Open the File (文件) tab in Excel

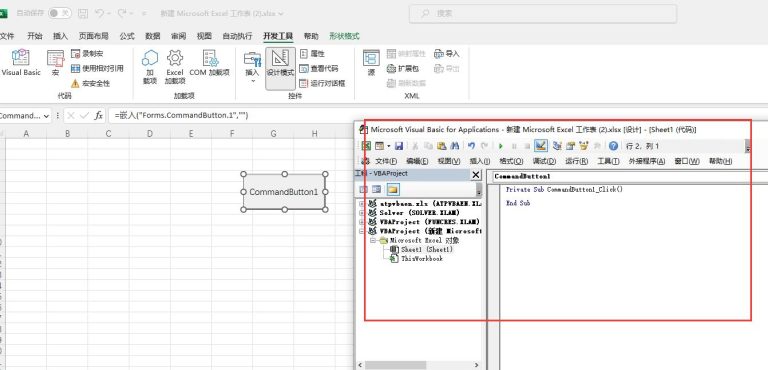pos(7,36)
